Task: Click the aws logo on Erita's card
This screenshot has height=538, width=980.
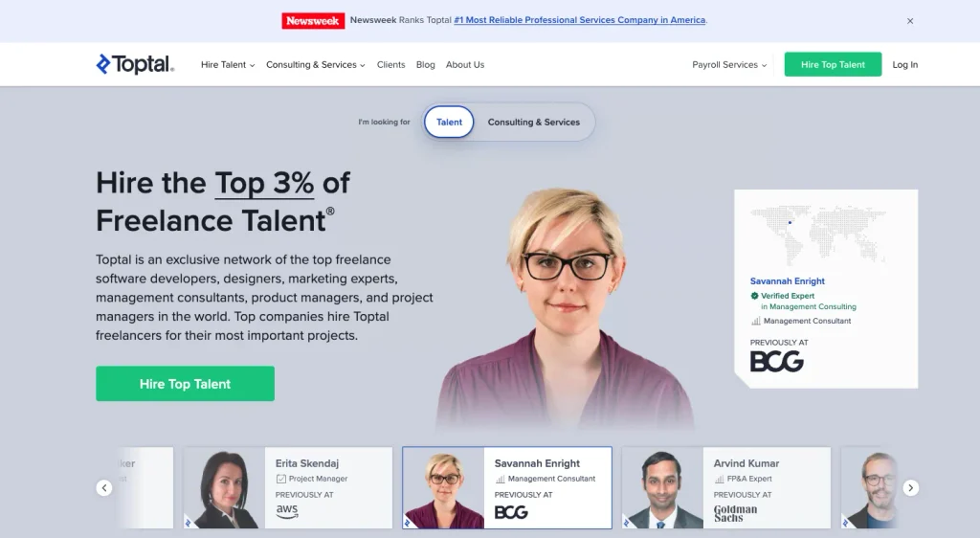Action: coord(287,510)
